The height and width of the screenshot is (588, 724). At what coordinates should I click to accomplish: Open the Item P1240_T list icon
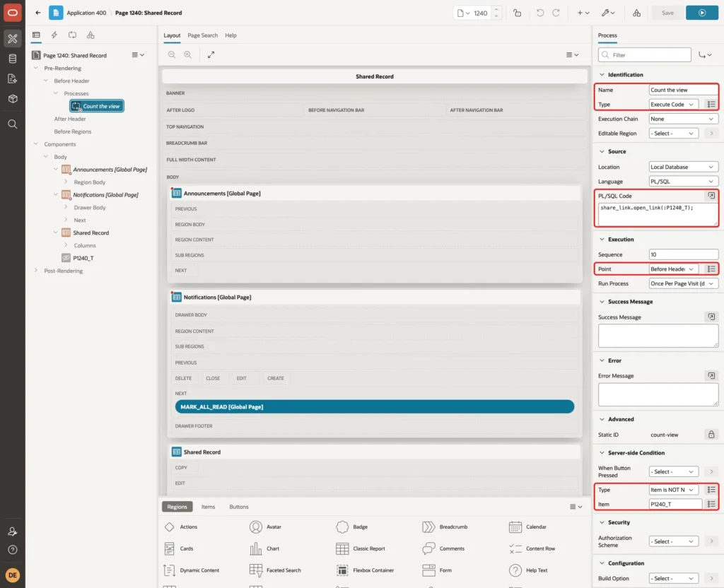[711, 505]
